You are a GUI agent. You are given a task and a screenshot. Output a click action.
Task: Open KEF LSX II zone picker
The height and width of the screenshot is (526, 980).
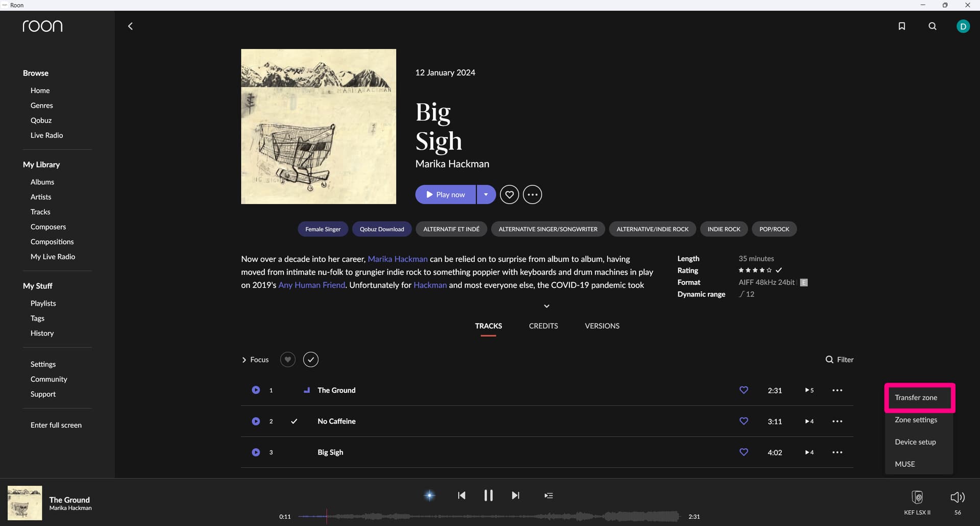(x=917, y=503)
